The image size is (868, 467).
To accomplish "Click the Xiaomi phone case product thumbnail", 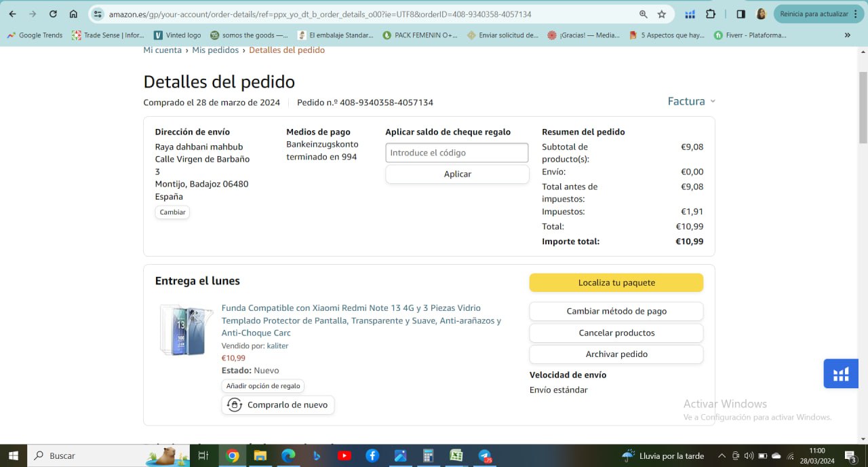I will (x=186, y=331).
